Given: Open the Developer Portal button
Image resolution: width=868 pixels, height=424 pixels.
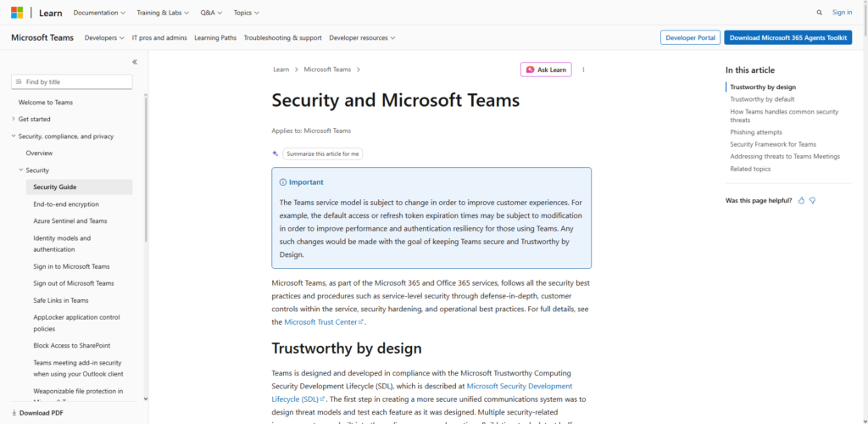Looking at the screenshot, I should coord(690,37).
